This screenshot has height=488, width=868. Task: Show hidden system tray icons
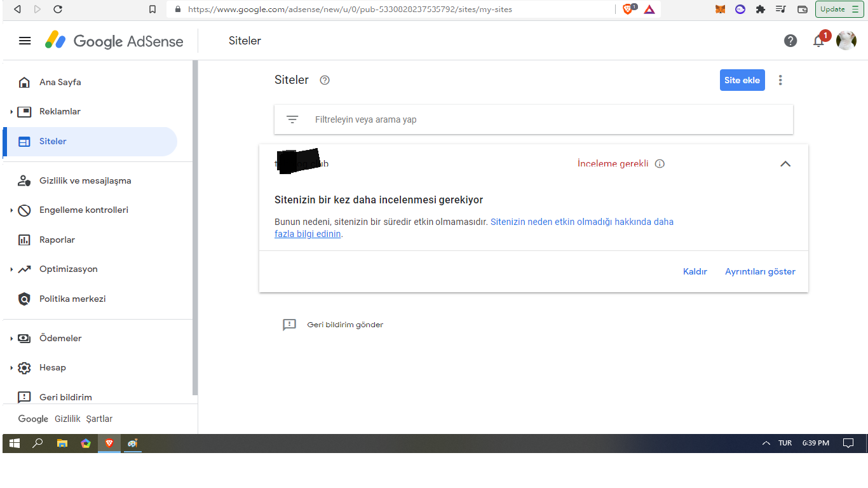pos(766,443)
